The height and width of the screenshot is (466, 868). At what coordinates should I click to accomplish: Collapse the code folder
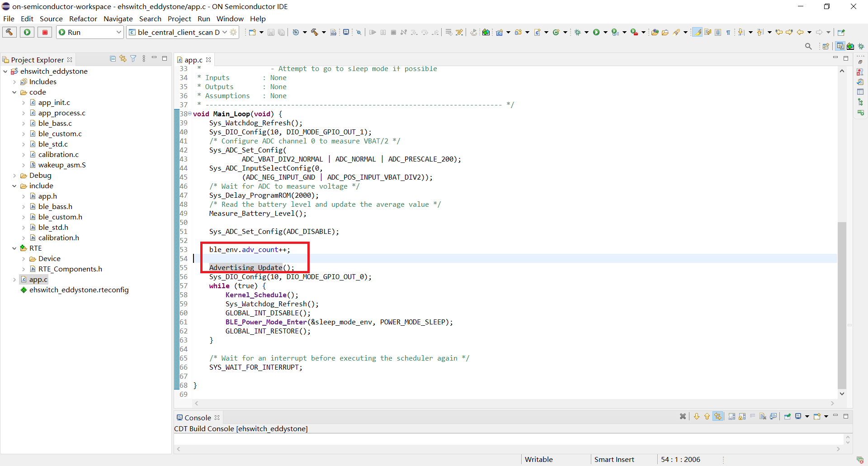click(x=14, y=92)
